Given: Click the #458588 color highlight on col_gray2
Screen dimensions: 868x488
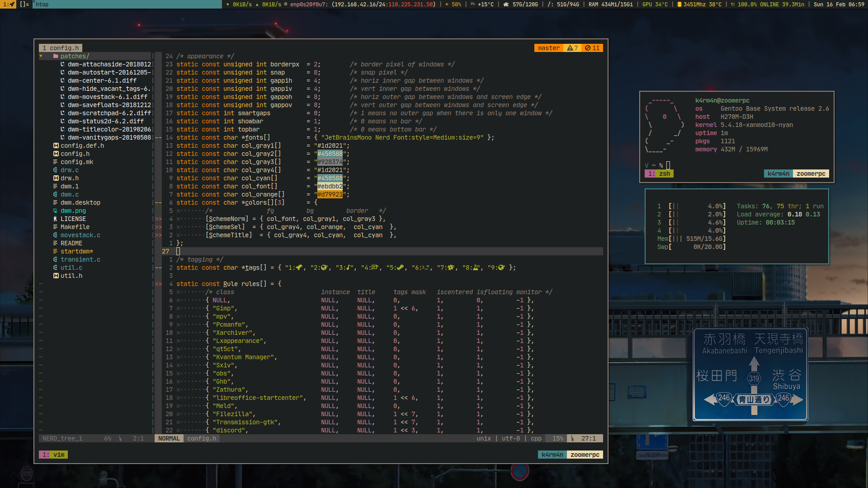Looking at the screenshot, I should (x=330, y=154).
